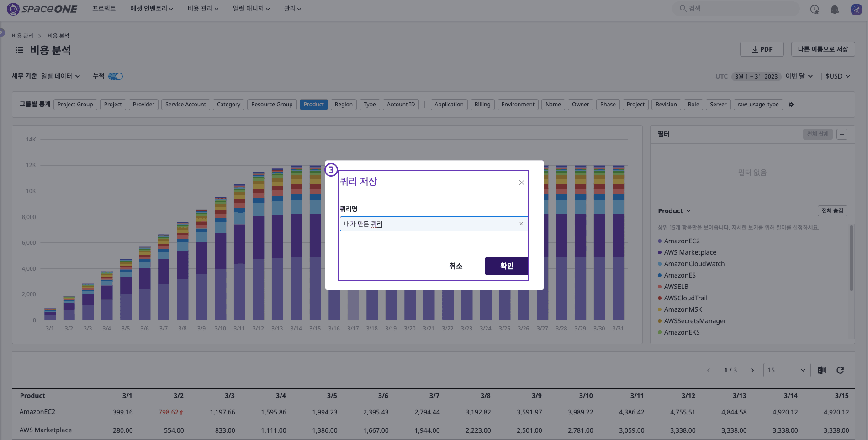Open 에셋 인벤토리 menu
Screen dimensions: 868x440
tap(151, 9)
